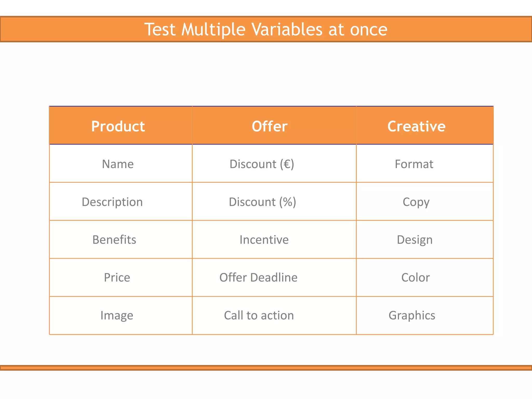The height and width of the screenshot is (399, 532).
Task: Select the Description cell
Action: click(x=112, y=202)
